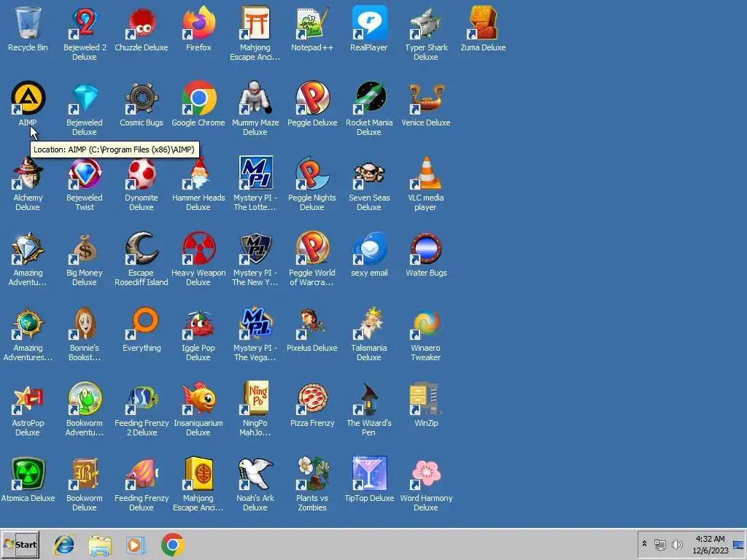Screen dimensions: 747x560
Task: Select Word Harmony Deluxe flower icon
Action: (426, 474)
